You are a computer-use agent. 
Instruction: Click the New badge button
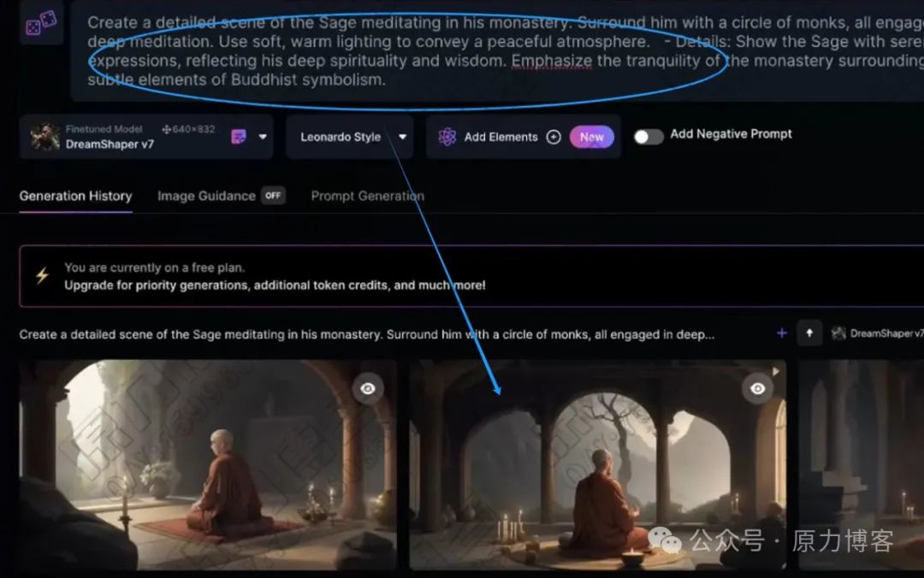[x=592, y=138]
